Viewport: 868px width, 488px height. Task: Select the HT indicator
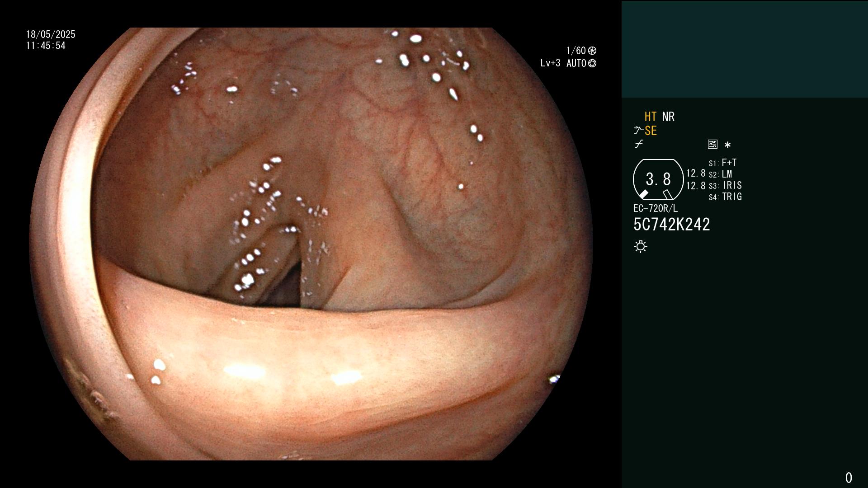tap(651, 117)
